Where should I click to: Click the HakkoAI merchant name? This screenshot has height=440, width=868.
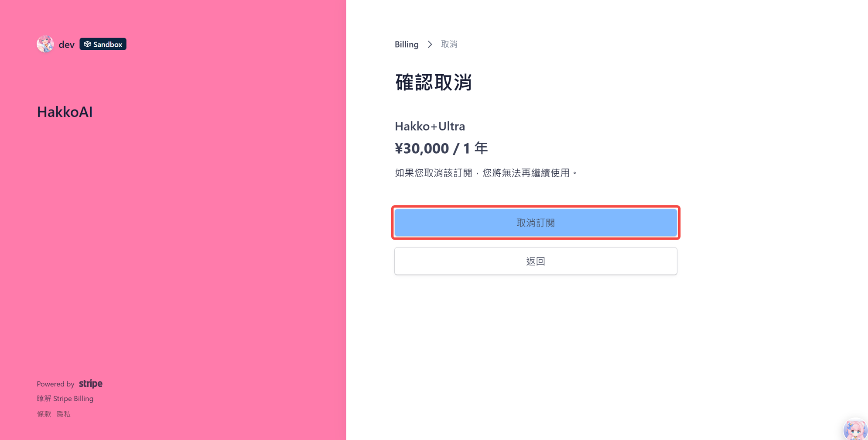click(x=65, y=112)
